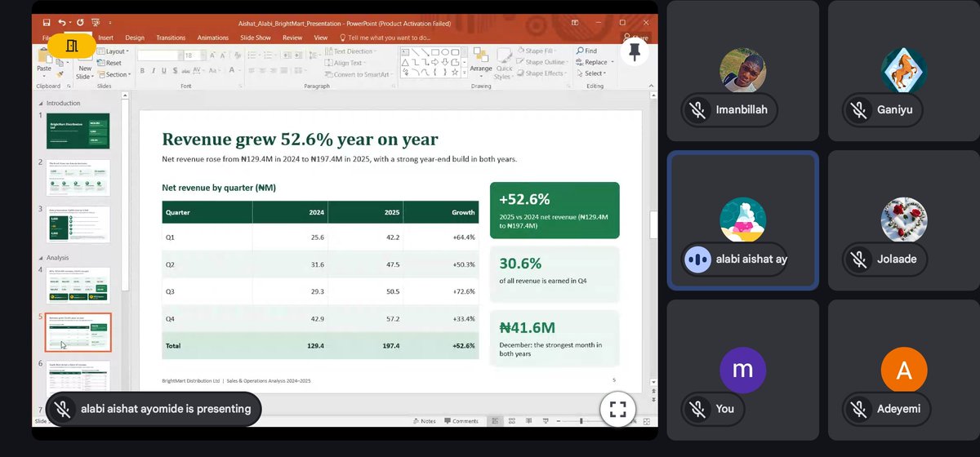This screenshot has height=457, width=980.
Task: Open the View ribbon tab
Action: coord(321,38)
